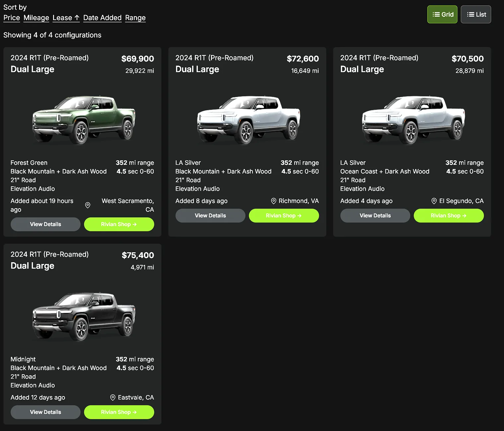Sort configurations by Range
The height and width of the screenshot is (431, 504).
click(x=135, y=18)
